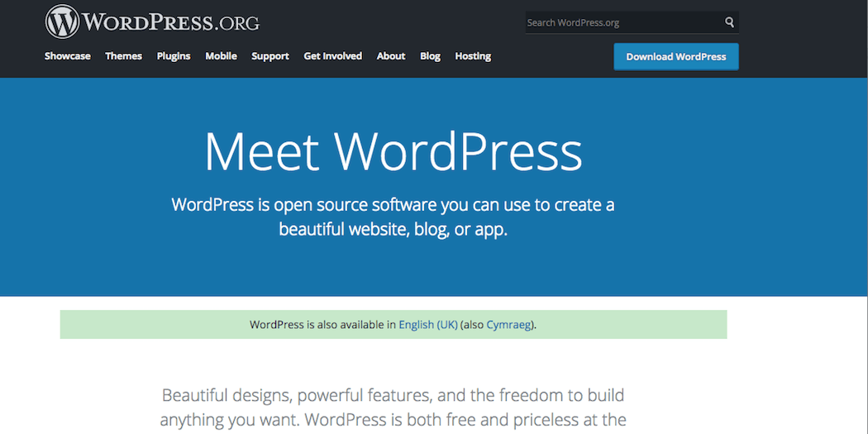
Task: Open the About menu item
Action: [x=391, y=56]
